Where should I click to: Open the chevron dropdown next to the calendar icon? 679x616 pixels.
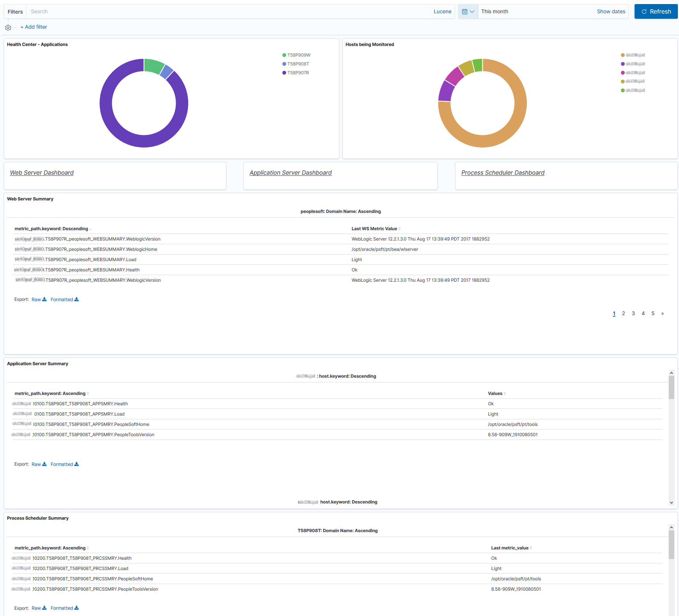(x=473, y=11)
